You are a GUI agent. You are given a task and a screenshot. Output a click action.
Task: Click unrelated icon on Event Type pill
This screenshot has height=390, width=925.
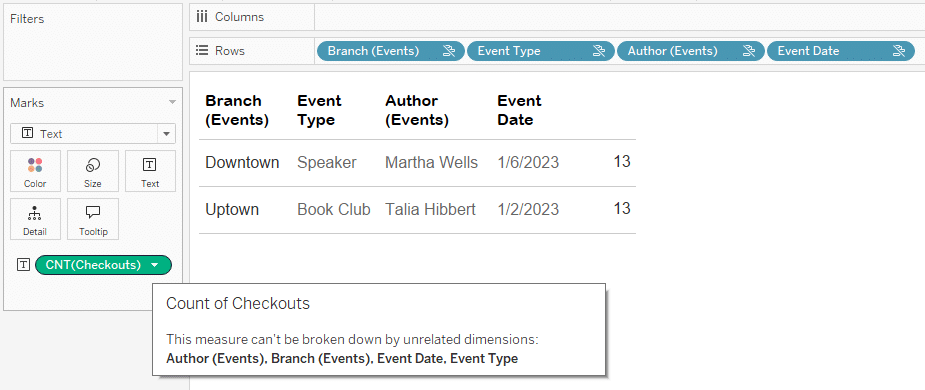point(599,51)
